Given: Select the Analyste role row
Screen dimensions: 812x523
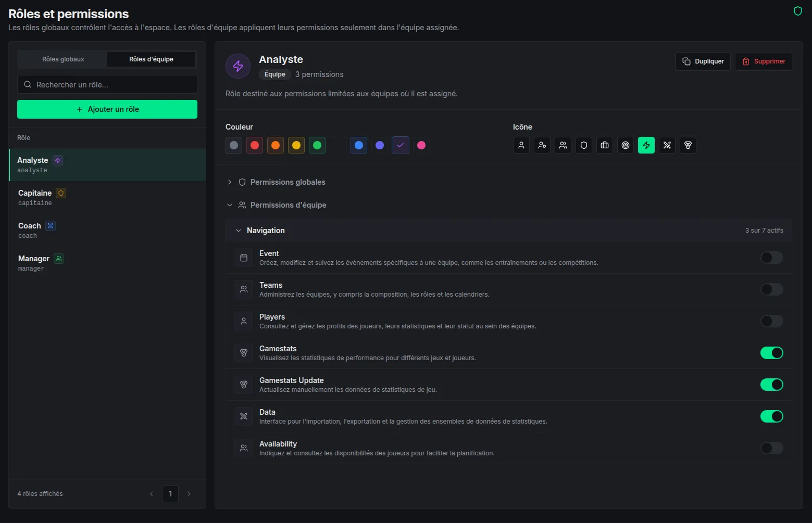Looking at the screenshot, I should (107, 165).
